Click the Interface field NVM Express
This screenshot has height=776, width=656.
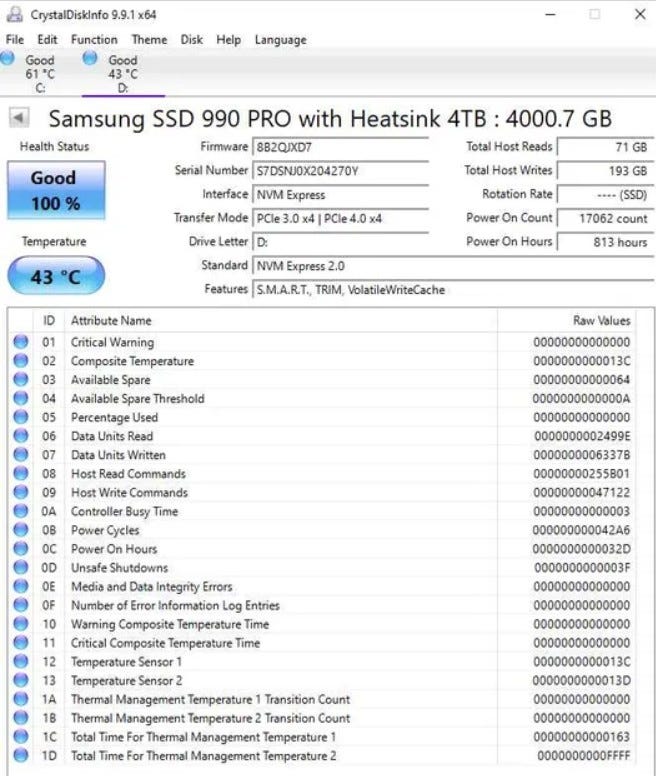340,194
